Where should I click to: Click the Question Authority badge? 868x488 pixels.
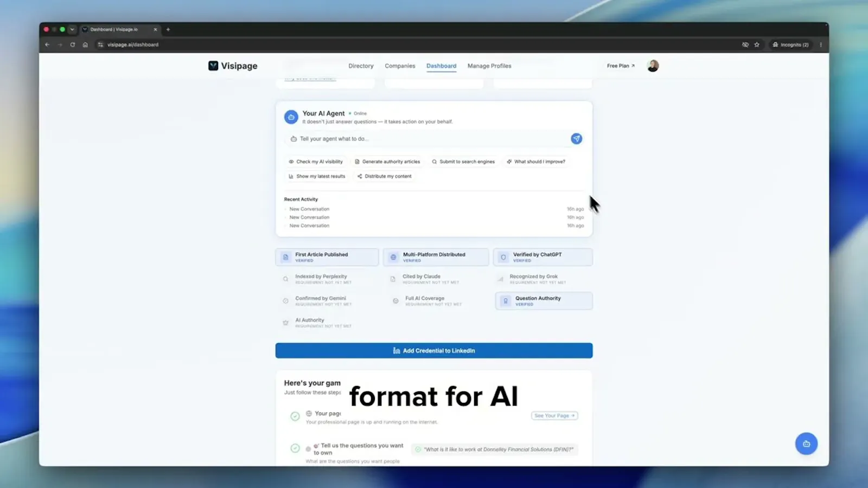[x=544, y=301]
